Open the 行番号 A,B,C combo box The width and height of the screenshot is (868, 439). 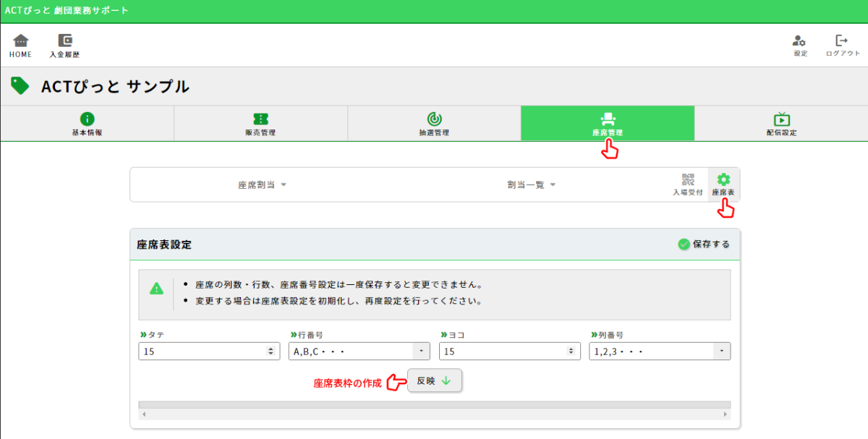click(x=421, y=351)
